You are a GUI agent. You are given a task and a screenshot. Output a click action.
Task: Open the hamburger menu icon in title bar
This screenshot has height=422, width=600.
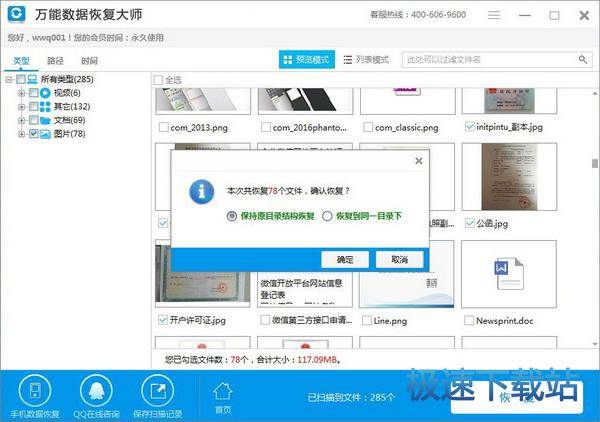point(494,15)
